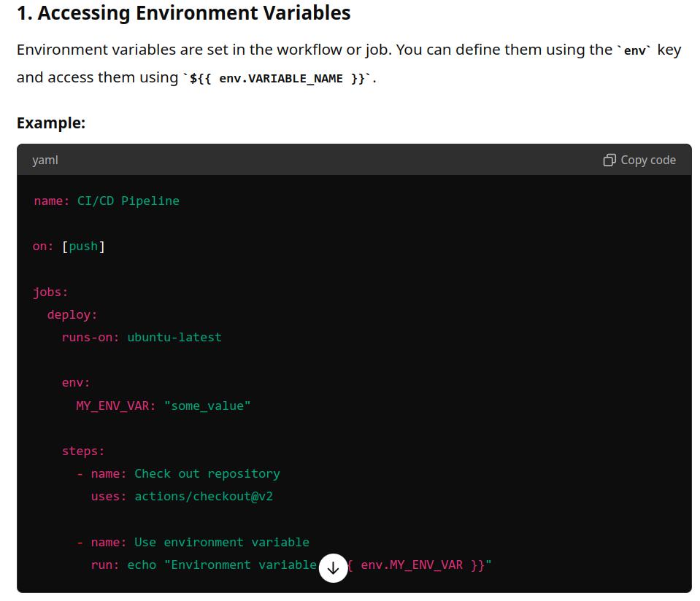The width and height of the screenshot is (700, 601).
Task: Click the deploy: job key
Action: click(72, 314)
